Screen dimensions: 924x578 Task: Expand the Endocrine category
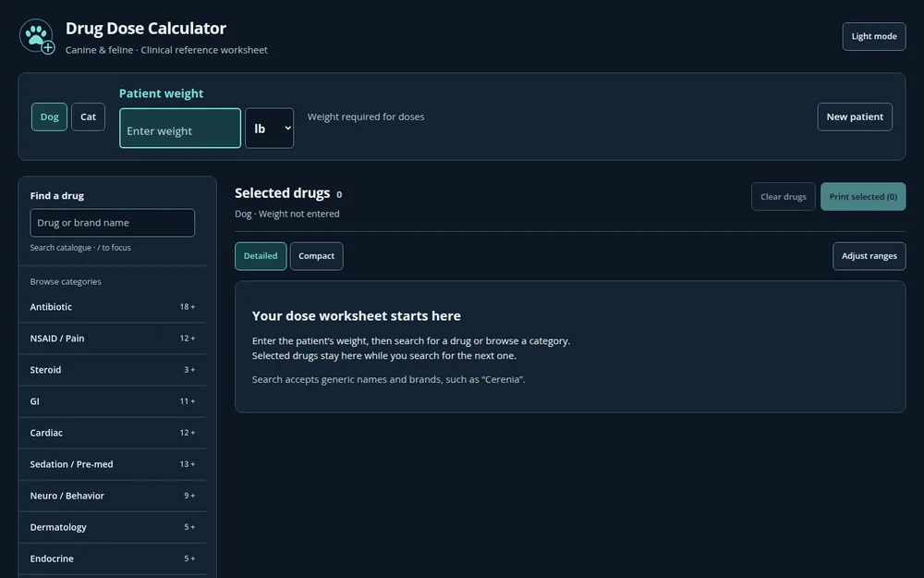(x=113, y=559)
